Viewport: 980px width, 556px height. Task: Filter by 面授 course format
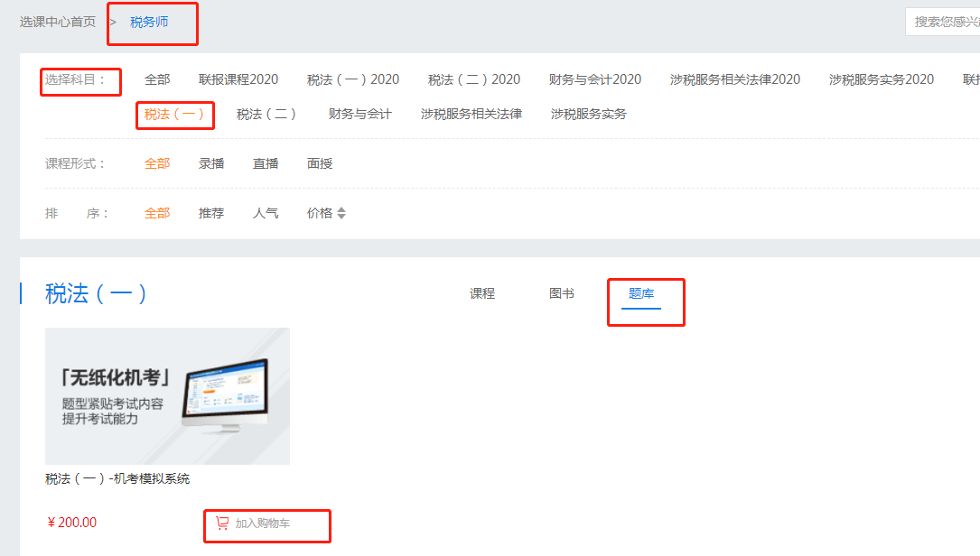tap(320, 163)
